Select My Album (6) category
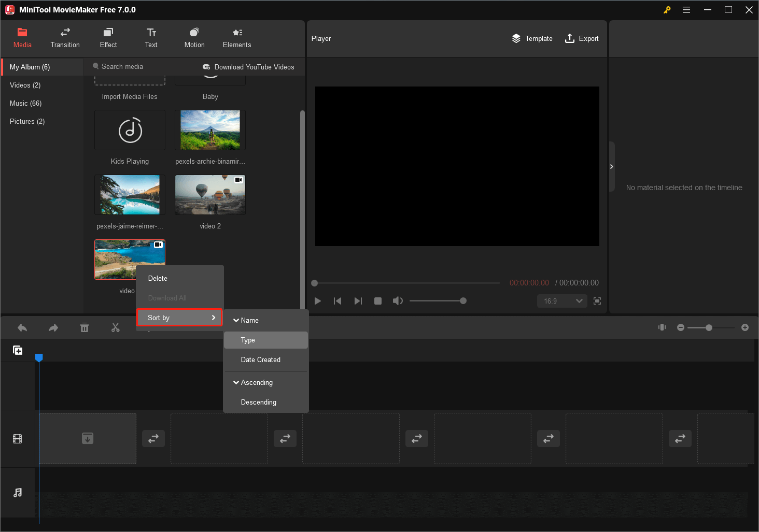This screenshot has height=532, width=759. (x=42, y=67)
